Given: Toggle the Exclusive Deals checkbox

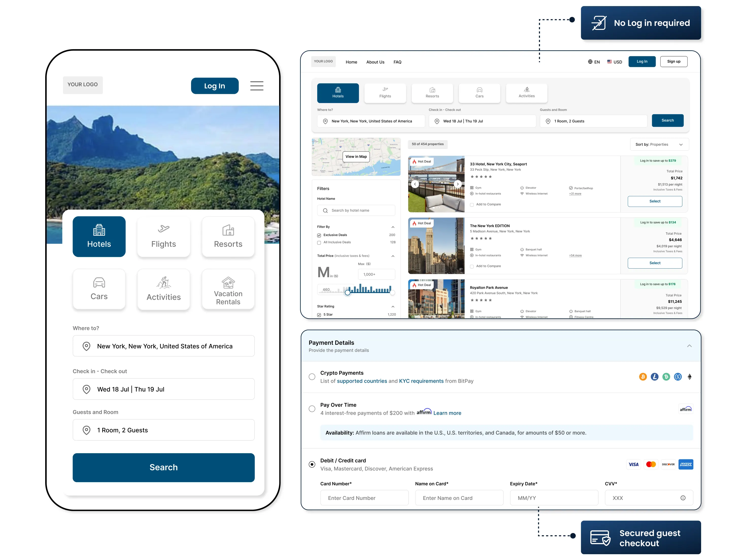Looking at the screenshot, I should 319,235.
